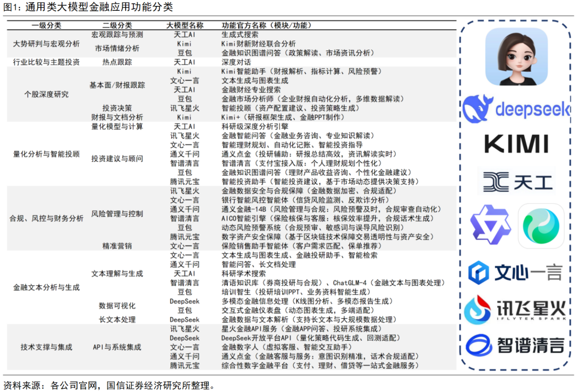583x392 pixels.
Task: Click the 天工 logo
Action: (518, 182)
